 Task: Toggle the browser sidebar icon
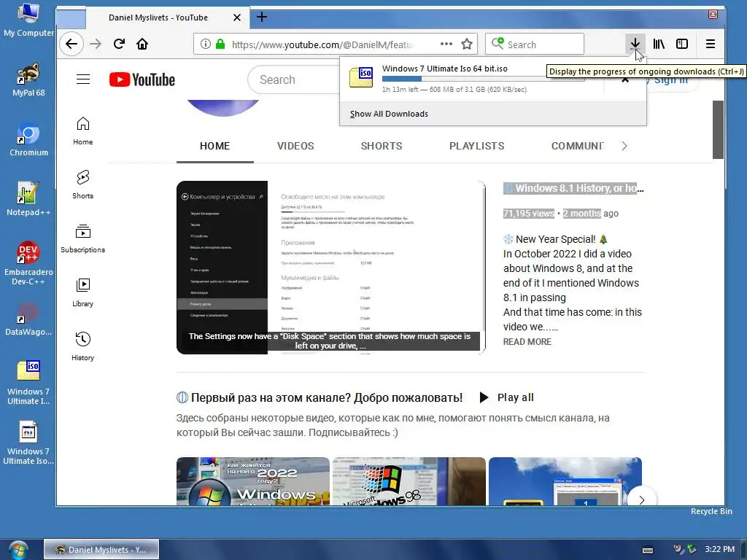[x=682, y=44]
